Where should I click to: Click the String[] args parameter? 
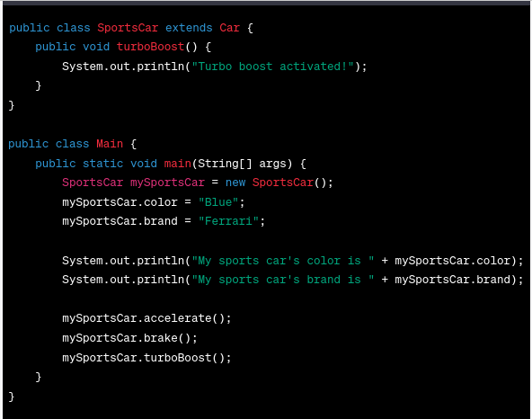[242, 164]
